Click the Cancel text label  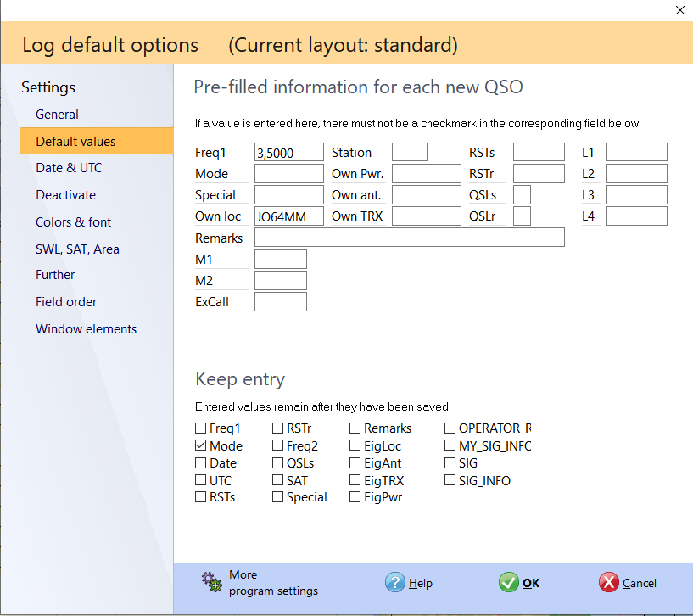(x=639, y=583)
